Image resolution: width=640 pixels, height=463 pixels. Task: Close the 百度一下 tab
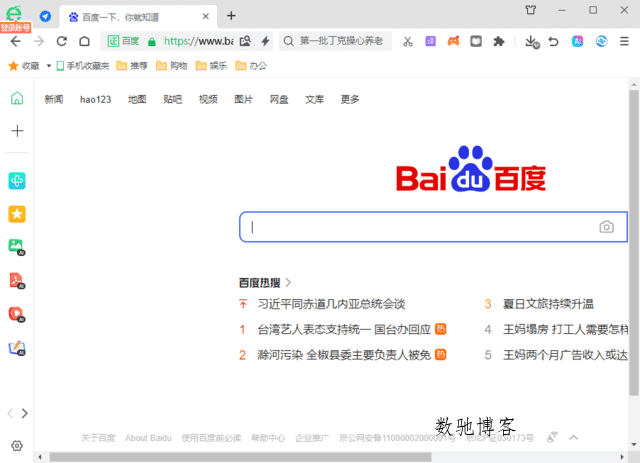coord(206,16)
